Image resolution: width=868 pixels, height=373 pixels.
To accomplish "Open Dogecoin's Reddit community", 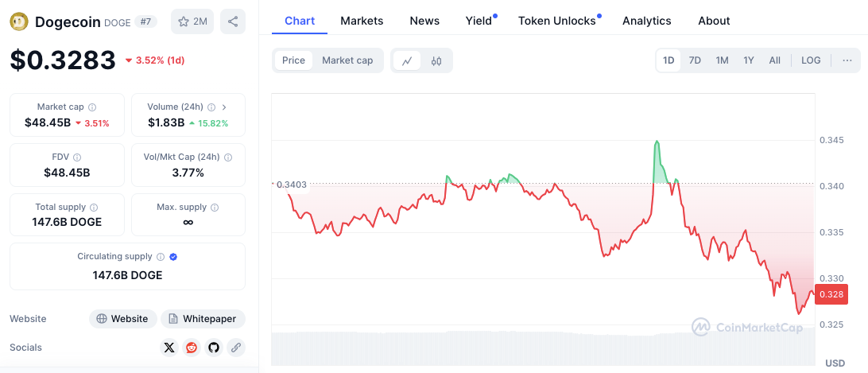I will coord(191,348).
